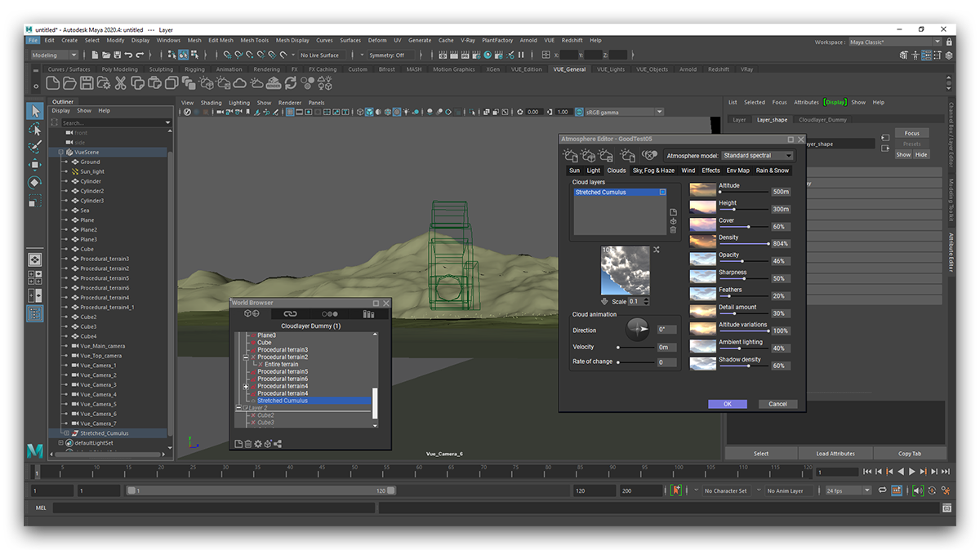
Task: Click Select button at bottom of Attribute Editor
Action: click(761, 454)
